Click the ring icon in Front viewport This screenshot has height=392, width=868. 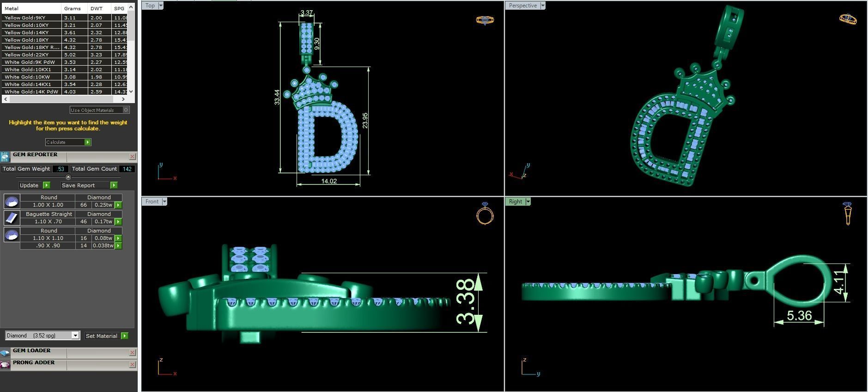click(485, 214)
